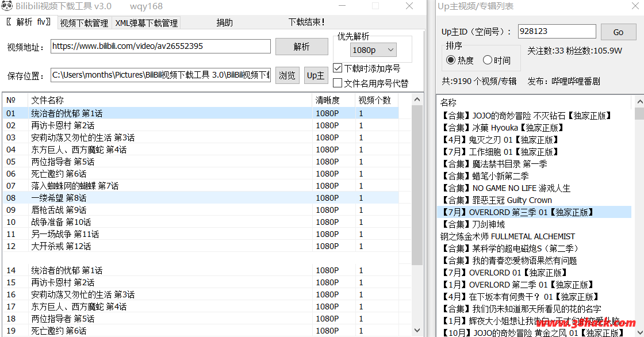This screenshot has width=644, height=337.
Task: Select row 19 死亡邀约 第6话
Action: (201, 331)
